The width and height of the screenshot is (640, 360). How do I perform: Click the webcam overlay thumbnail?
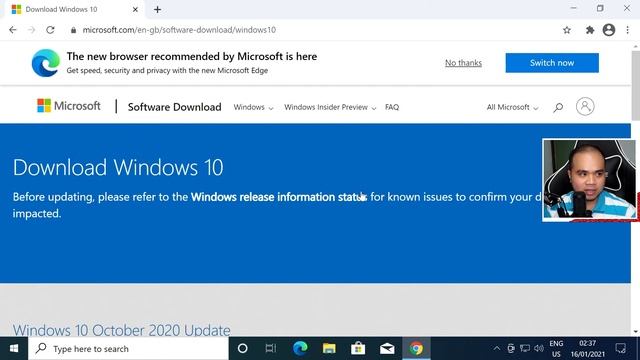tap(589, 180)
